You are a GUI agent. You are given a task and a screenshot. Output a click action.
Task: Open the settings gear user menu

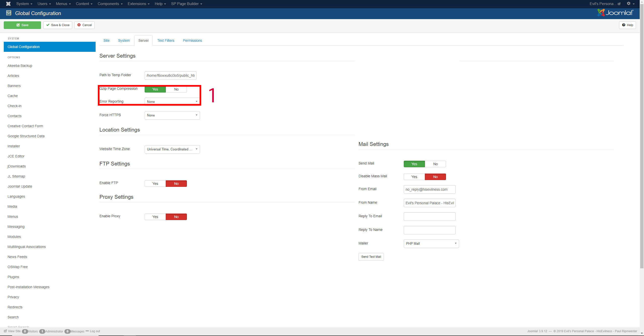[x=630, y=4]
